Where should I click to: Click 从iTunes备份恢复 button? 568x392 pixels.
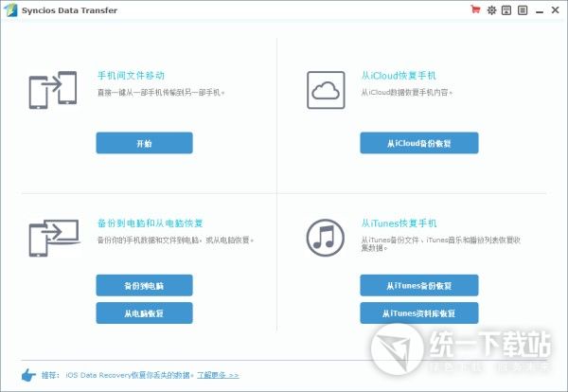click(419, 286)
